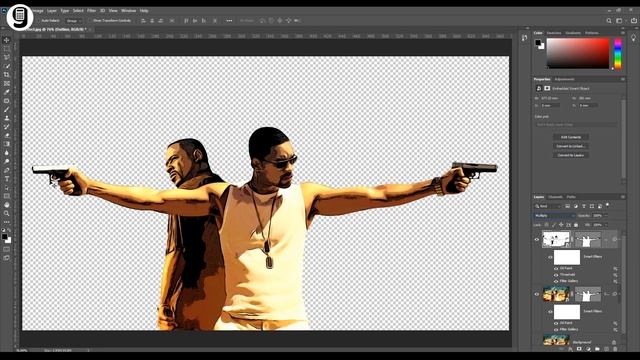Toggle Smart Filters visibility on top layer
This screenshot has width=640, height=360.
point(550,257)
